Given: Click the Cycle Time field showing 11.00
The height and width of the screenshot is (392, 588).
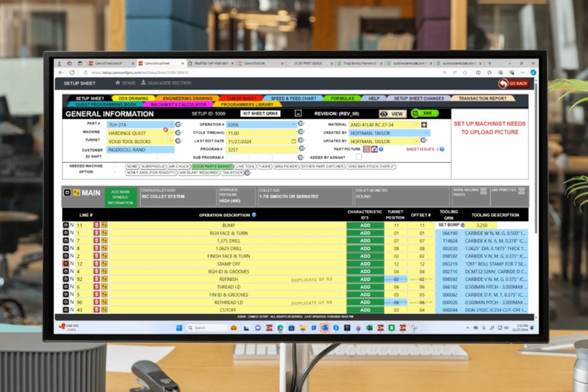Looking at the screenshot, I should tap(261, 133).
